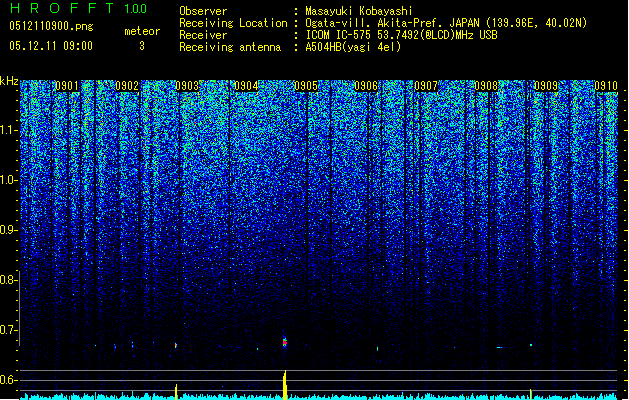Click the HROFFT 1.0.0 title text
Screen dimensions: 629x400
tap(78, 8)
